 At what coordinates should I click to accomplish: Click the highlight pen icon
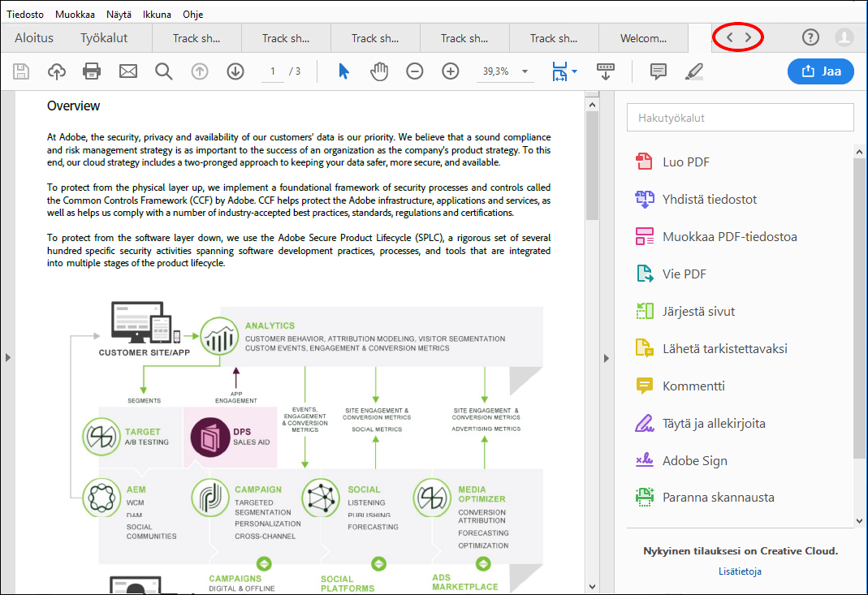(x=694, y=71)
